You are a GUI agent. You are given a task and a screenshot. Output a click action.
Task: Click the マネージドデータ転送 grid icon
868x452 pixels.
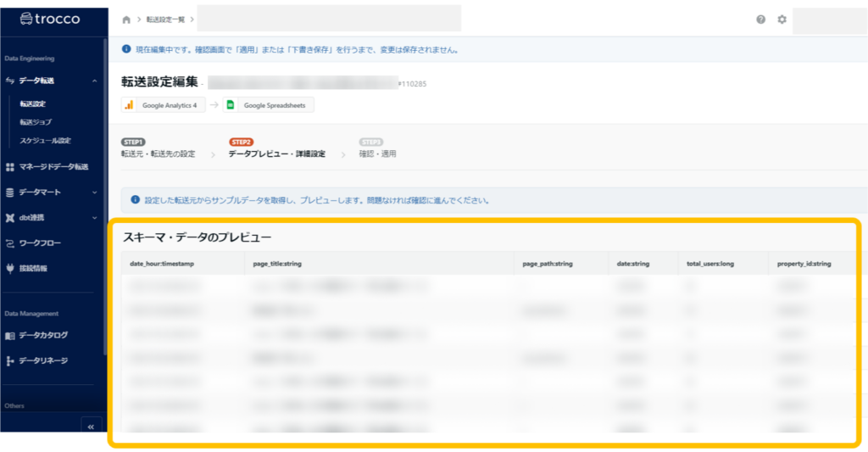click(10, 167)
